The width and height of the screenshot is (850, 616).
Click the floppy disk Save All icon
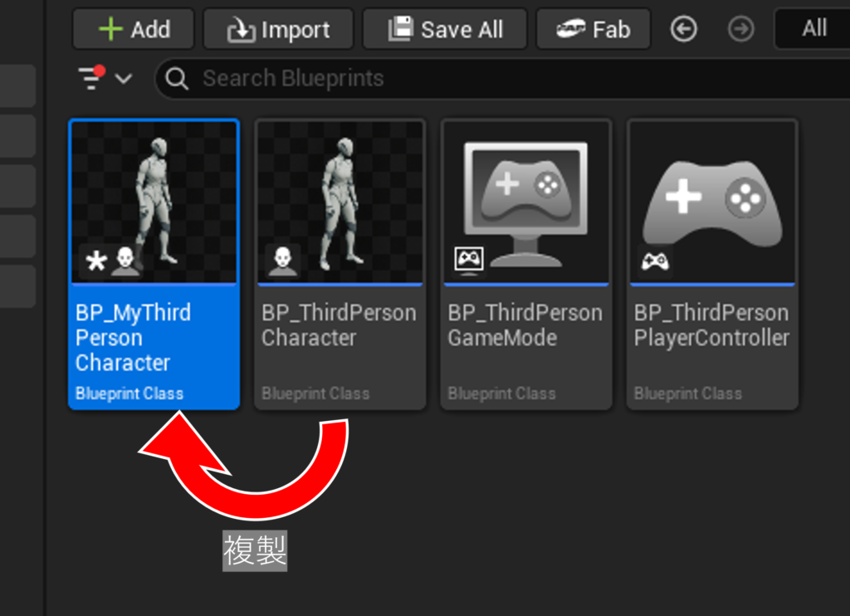[x=401, y=30]
